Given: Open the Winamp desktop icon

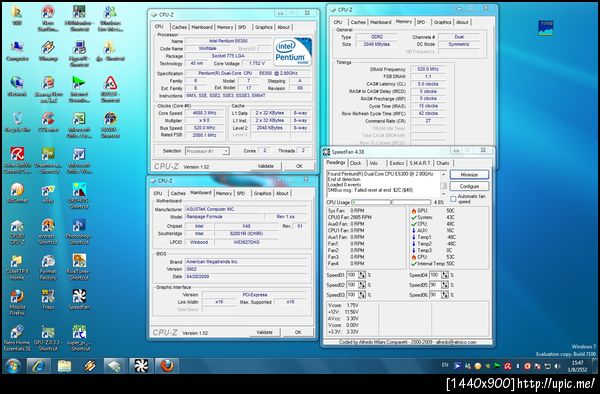Looking at the screenshot, I should [x=48, y=51].
